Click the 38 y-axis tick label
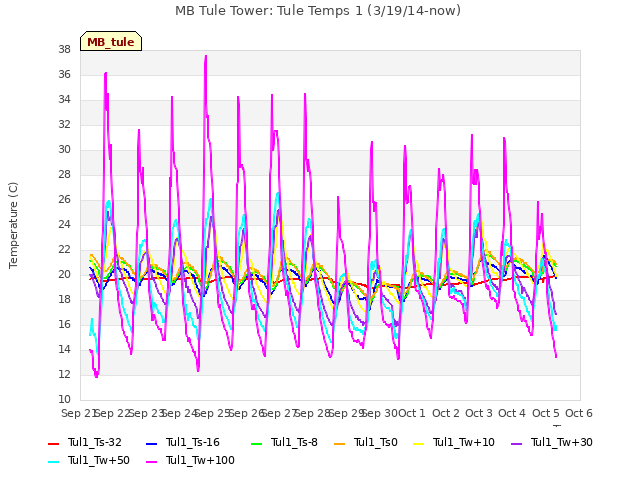Viewport: 640px width, 480px height. (64, 49)
